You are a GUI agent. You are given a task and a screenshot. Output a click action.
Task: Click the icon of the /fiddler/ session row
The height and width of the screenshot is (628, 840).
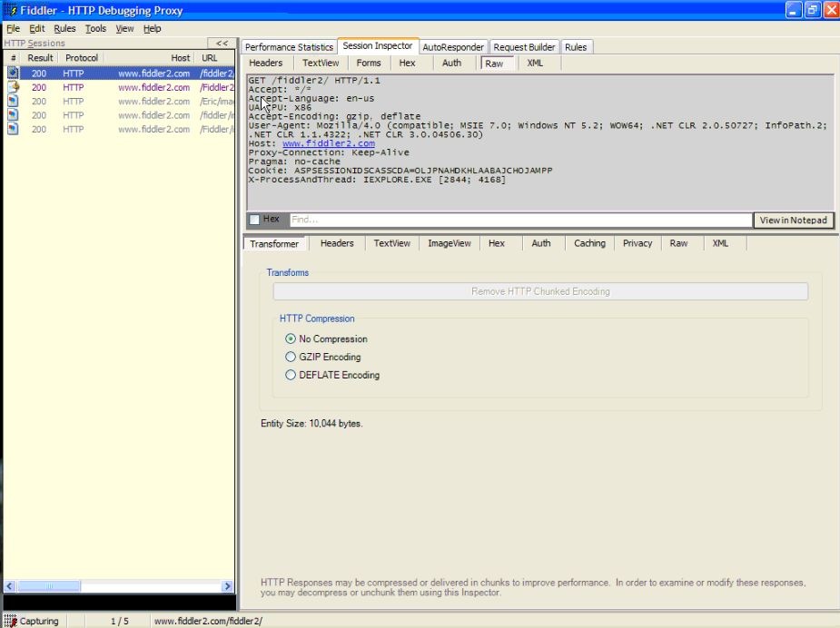coord(13,114)
